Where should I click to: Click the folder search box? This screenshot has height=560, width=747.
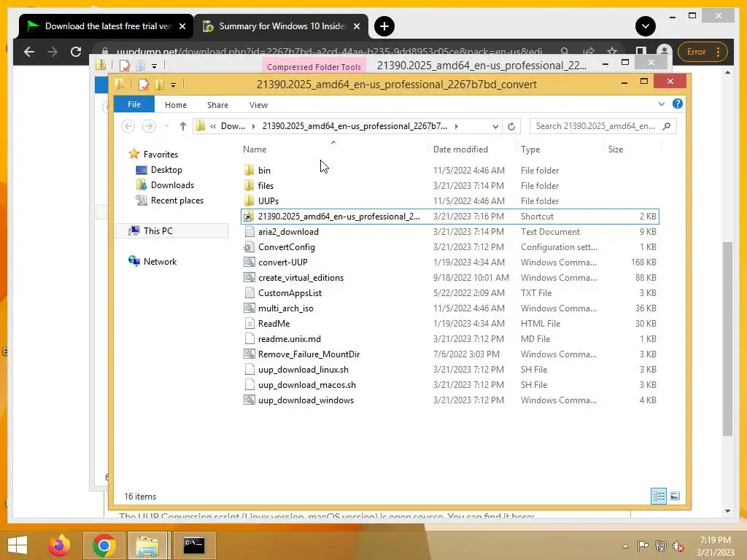[x=603, y=126]
